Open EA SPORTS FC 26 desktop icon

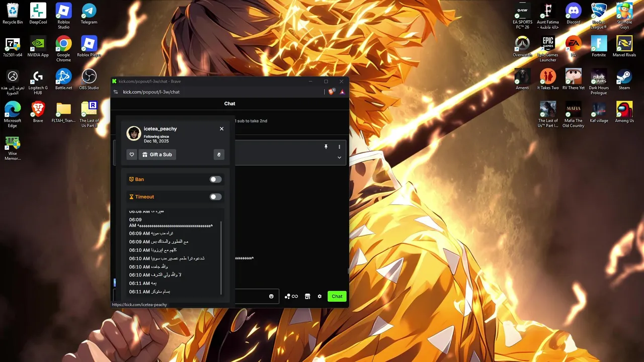tap(522, 16)
